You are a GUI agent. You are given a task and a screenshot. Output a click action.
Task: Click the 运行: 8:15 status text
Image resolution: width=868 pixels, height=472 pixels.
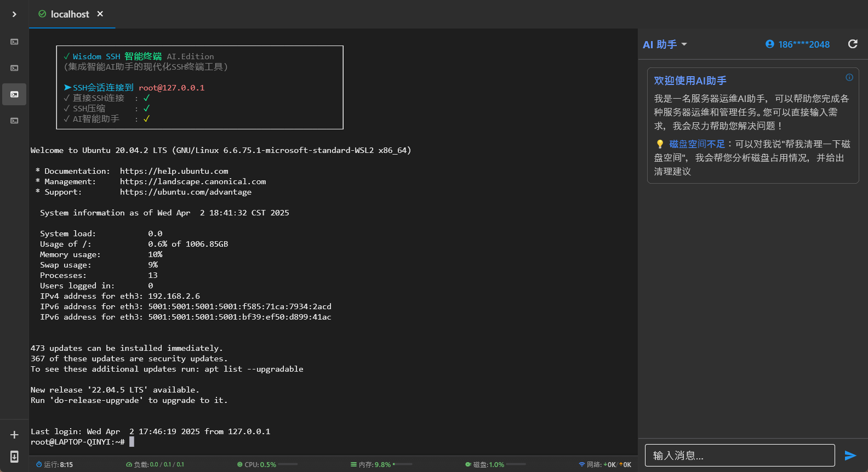[x=58, y=464]
